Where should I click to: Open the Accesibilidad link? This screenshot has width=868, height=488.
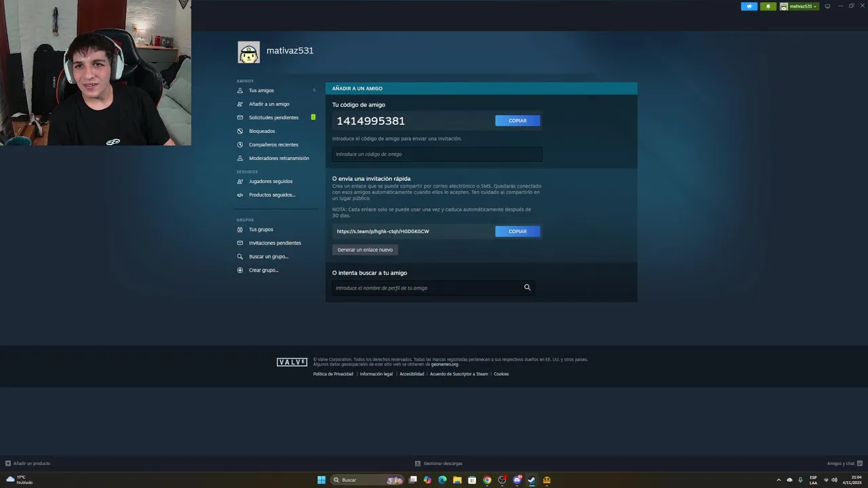pos(412,374)
